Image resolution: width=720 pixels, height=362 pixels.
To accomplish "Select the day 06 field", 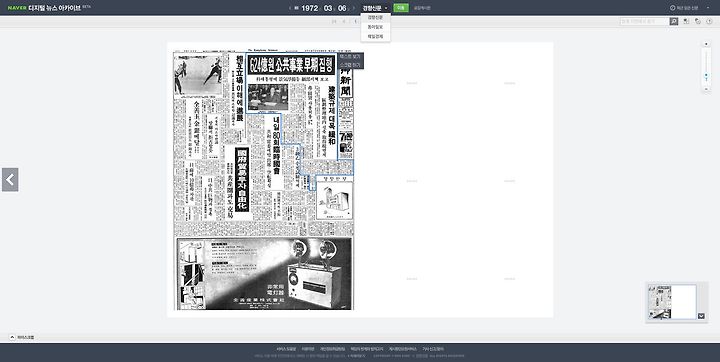I will (342, 8).
